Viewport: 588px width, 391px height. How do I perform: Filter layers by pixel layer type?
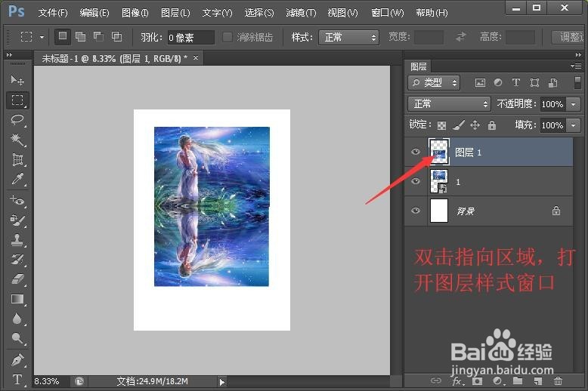[480, 83]
